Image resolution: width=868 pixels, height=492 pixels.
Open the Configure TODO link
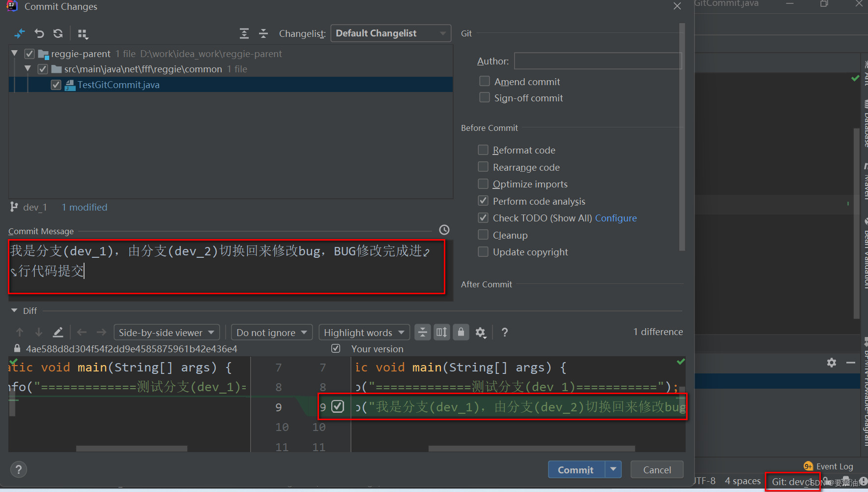pos(616,218)
